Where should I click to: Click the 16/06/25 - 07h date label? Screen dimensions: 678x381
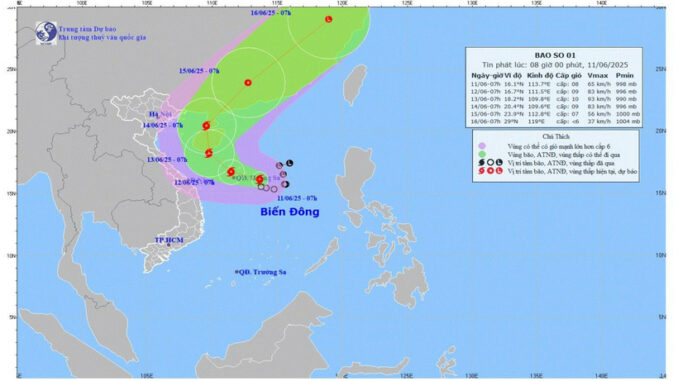tap(271, 13)
